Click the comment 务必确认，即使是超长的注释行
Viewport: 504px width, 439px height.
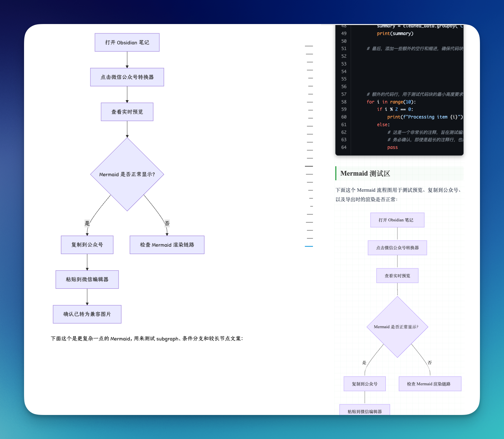[425, 140]
